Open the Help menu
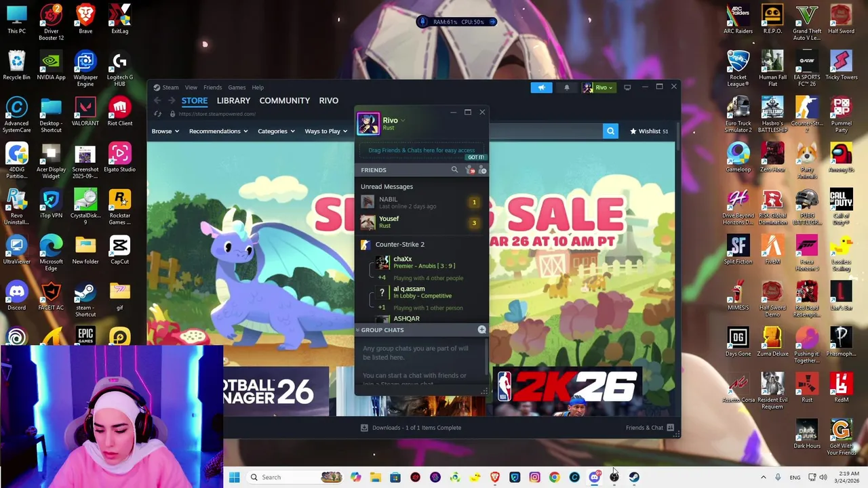Image resolution: width=868 pixels, height=488 pixels. 258,87
